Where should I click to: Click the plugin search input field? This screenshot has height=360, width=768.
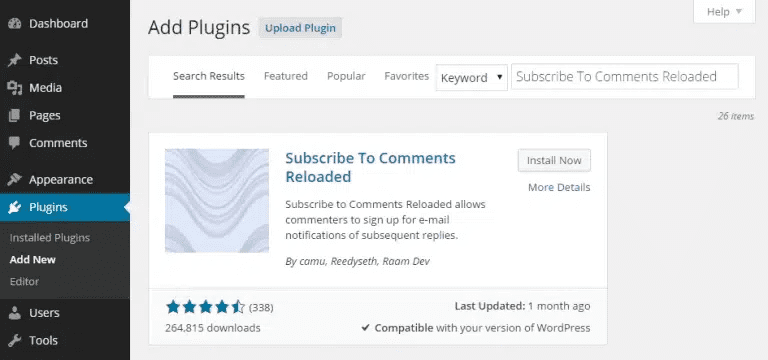624,76
